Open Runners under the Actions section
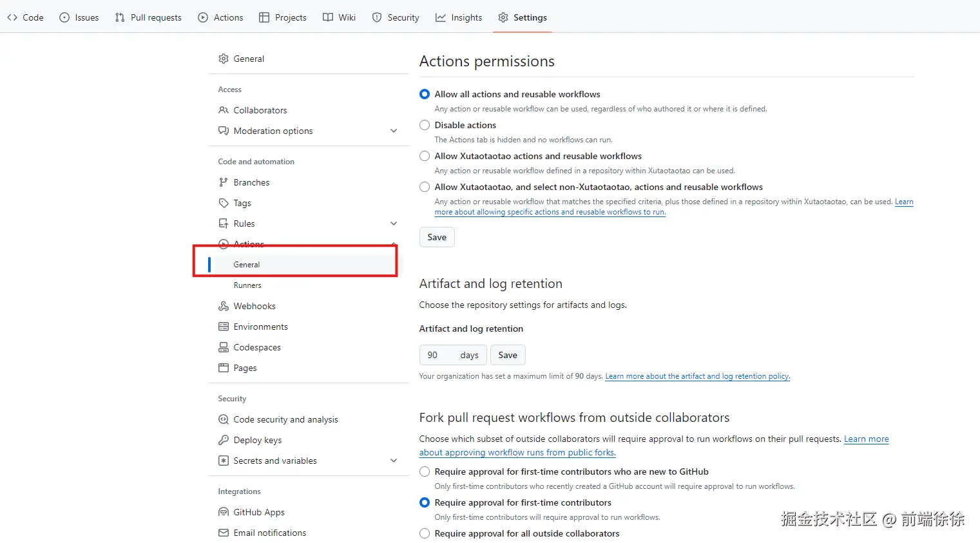 (247, 285)
